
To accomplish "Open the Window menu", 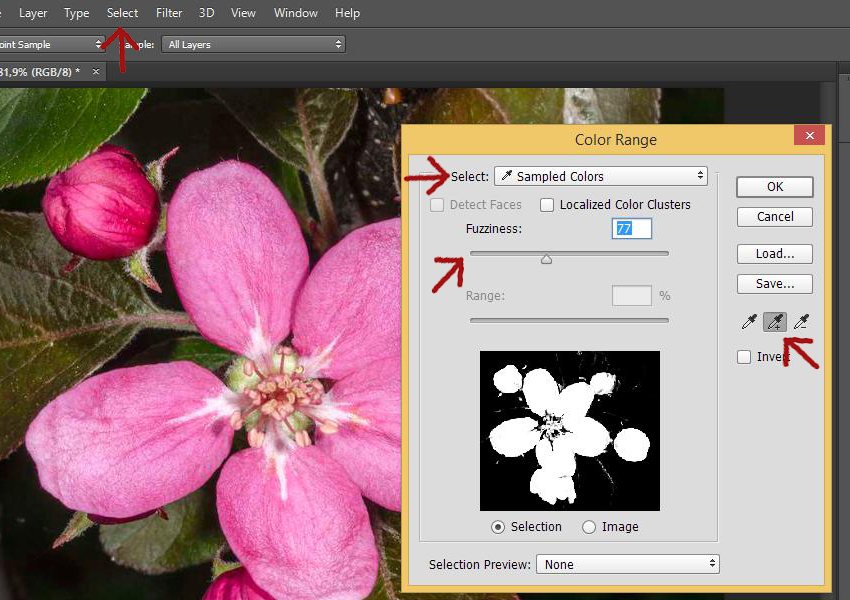I will coord(295,13).
